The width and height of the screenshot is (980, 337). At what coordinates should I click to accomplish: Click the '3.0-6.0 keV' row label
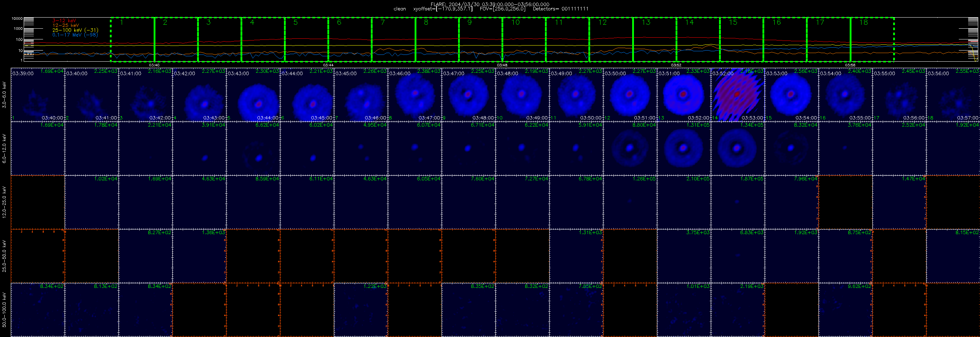click(4, 95)
